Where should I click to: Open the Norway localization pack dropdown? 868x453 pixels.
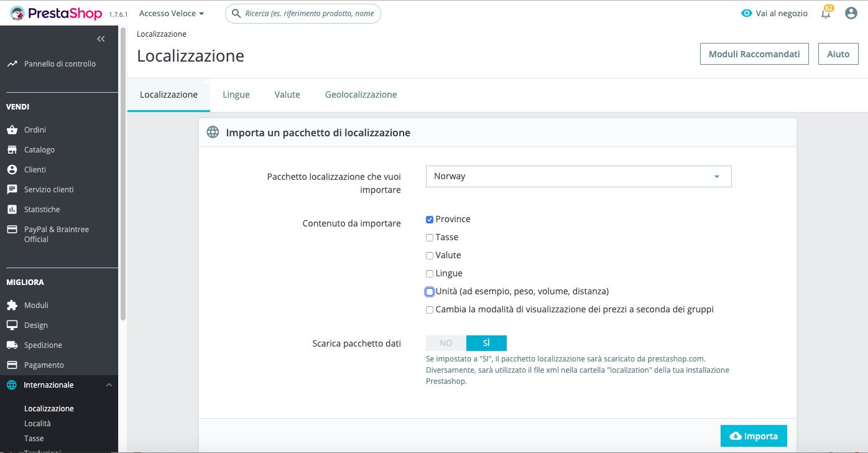(x=578, y=176)
